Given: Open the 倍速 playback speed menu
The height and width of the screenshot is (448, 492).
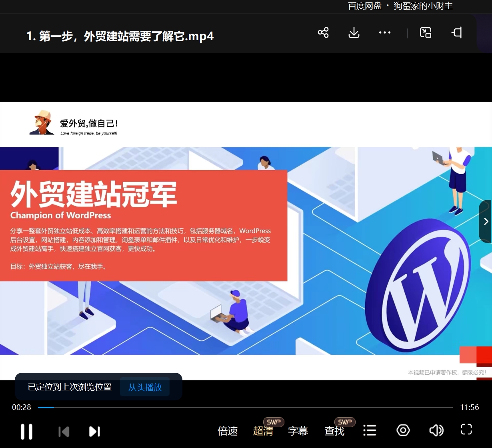Looking at the screenshot, I should (x=228, y=431).
